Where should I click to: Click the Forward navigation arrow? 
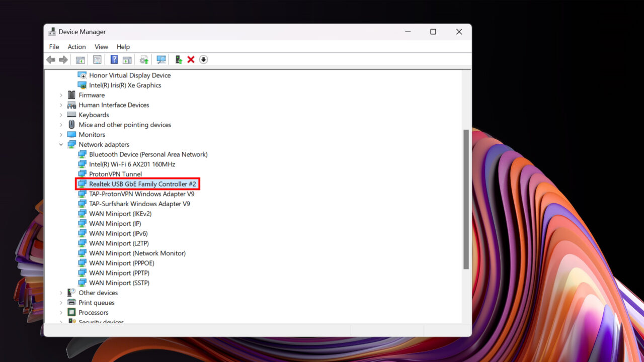pyautogui.click(x=63, y=59)
